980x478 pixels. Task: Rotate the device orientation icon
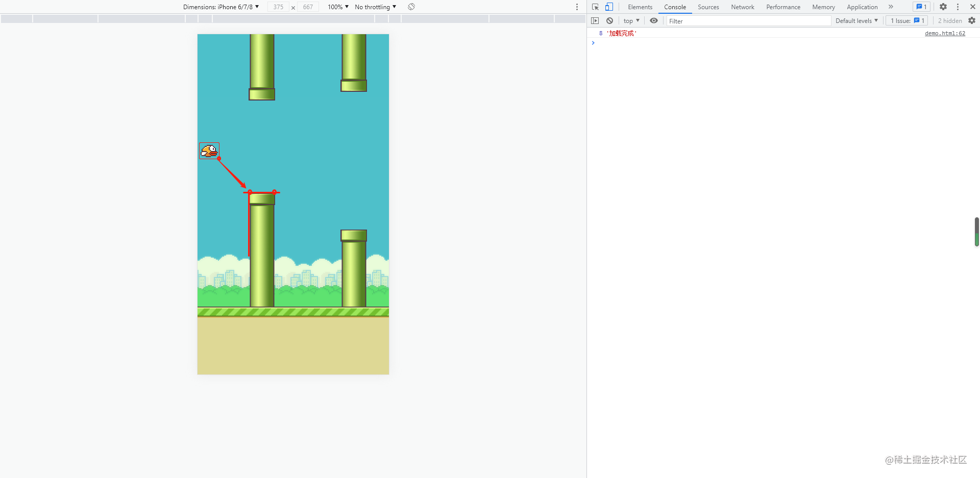tap(411, 7)
